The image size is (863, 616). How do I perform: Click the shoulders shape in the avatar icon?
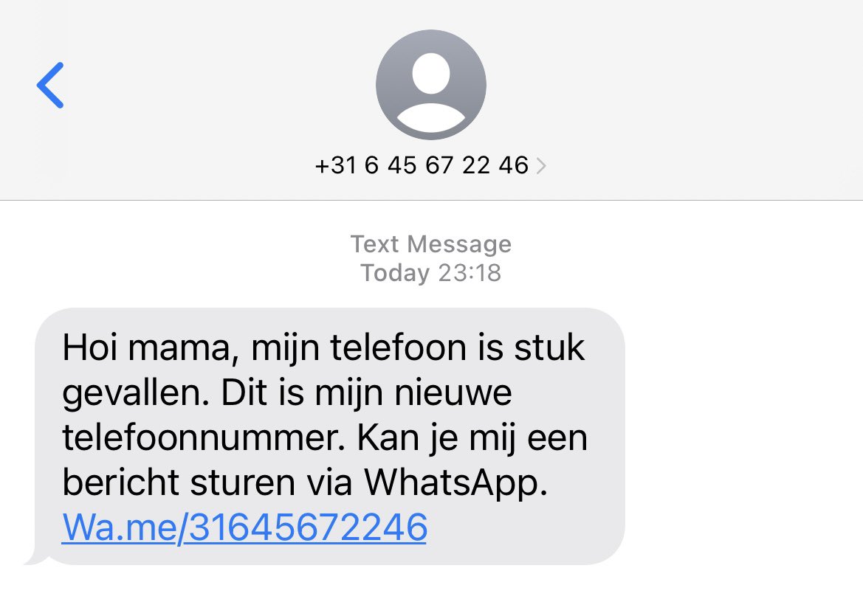(431, 119)
